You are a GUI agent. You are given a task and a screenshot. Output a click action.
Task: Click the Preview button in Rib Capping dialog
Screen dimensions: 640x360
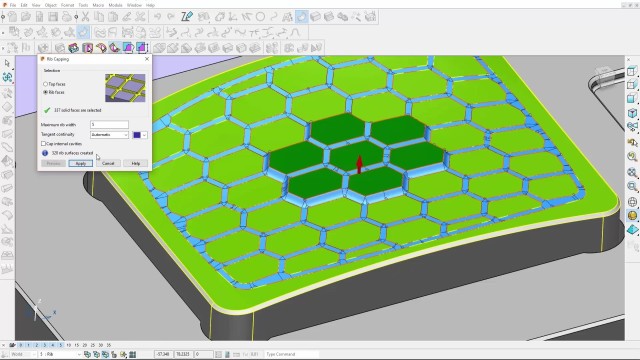[x=53, y=163]
